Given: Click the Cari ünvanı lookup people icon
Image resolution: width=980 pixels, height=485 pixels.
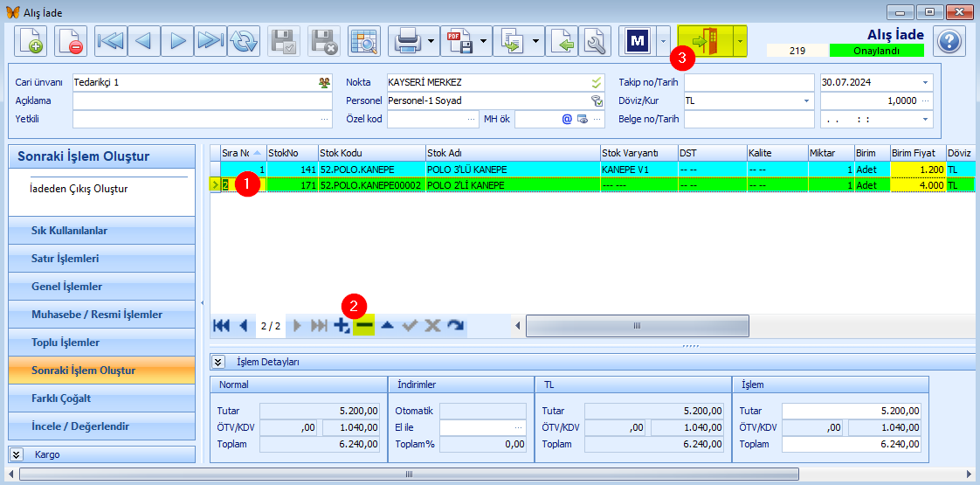Looking at the screenshot, I should tap(324, 82).
